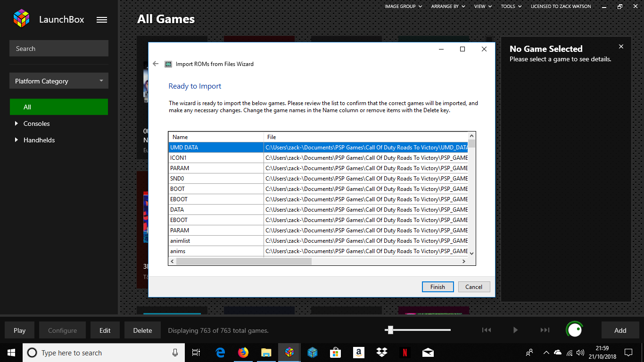Cancel the Import ROMs wizard
Image resolution: width=644 pixels, height=362 pixels.
[474, 287]
